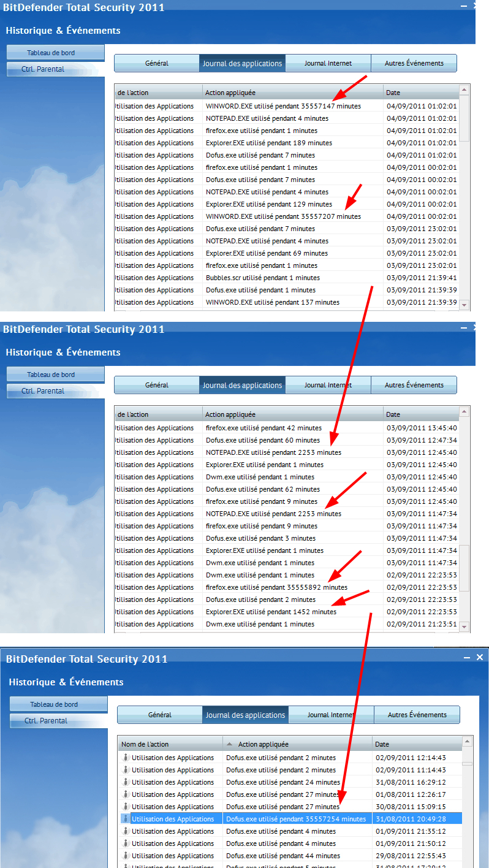Click scrollbar down arrow in the middle window list

464,626
